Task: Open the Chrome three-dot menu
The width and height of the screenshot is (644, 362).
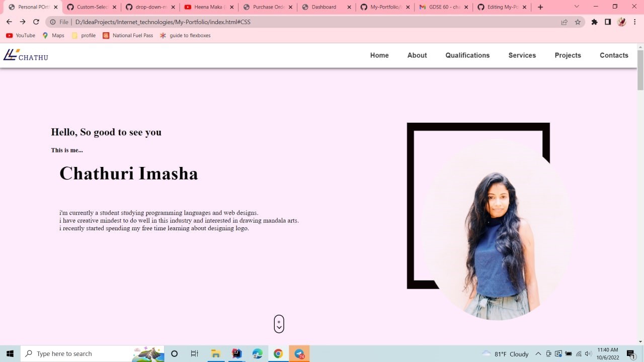Action: [635, 22]
